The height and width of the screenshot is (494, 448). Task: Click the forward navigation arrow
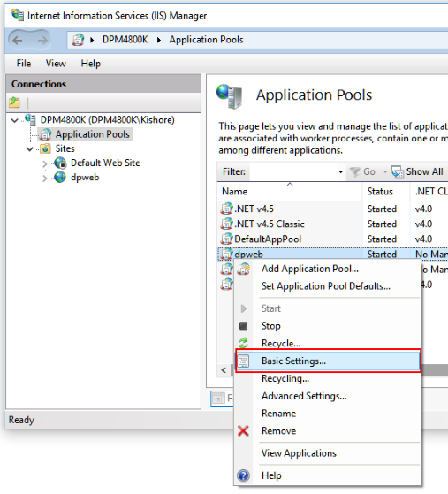(x=42, y=40)
